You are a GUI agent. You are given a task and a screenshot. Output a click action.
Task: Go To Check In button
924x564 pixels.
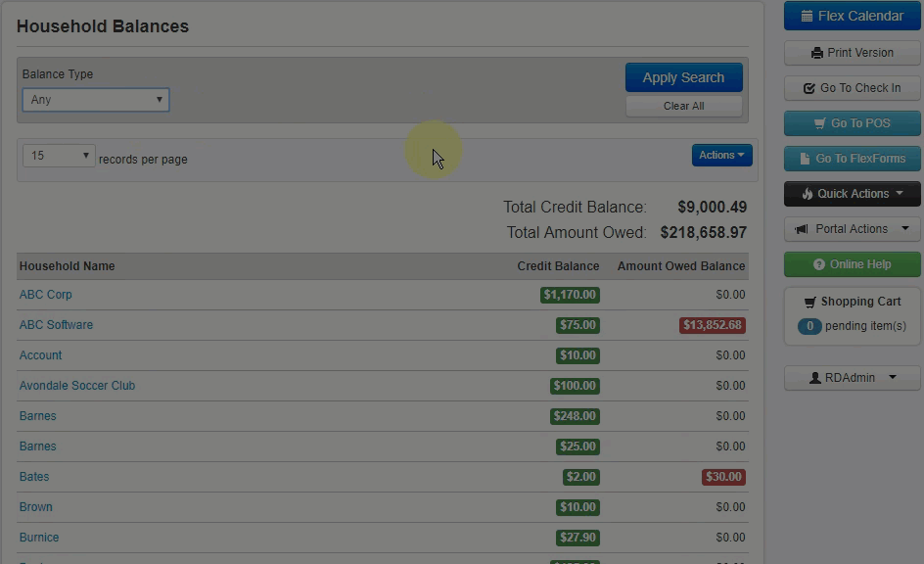point(852,88)
